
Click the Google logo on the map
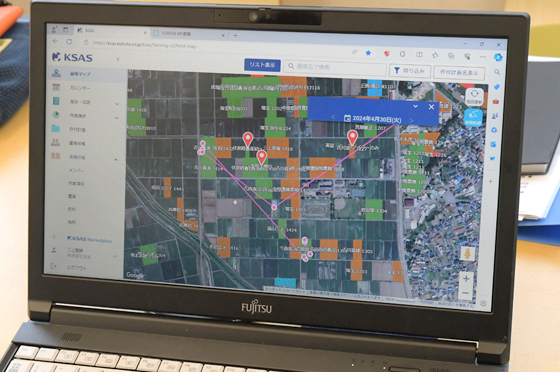(x=135, y=275)
